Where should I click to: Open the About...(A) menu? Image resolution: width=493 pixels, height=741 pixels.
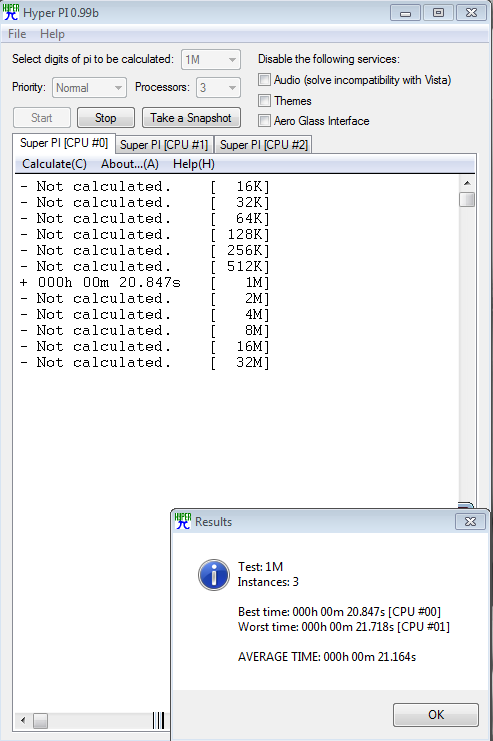[x=130, y=164]
